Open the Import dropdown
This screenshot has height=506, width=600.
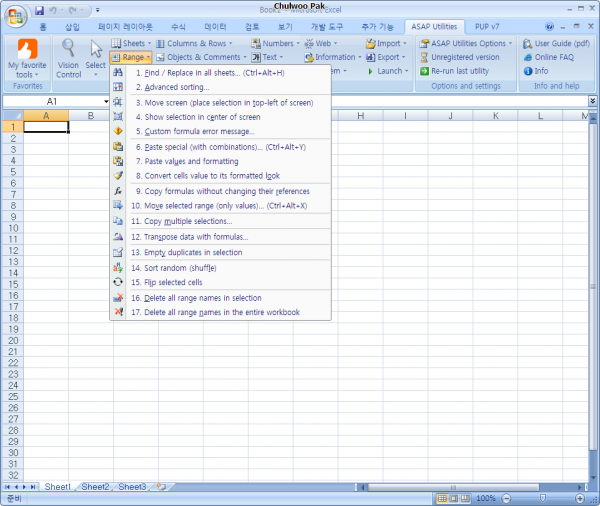[x=386, y=43]
